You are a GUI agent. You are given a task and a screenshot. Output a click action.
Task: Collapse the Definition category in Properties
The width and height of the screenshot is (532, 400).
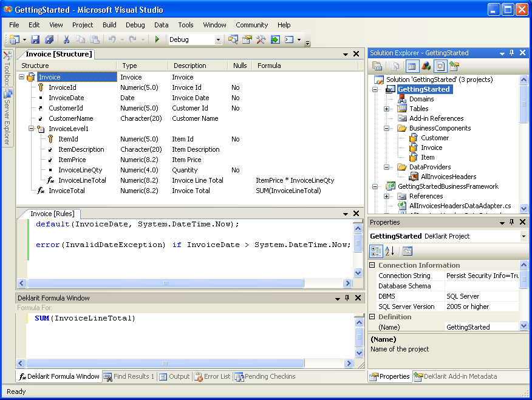(x=372, y=317)
